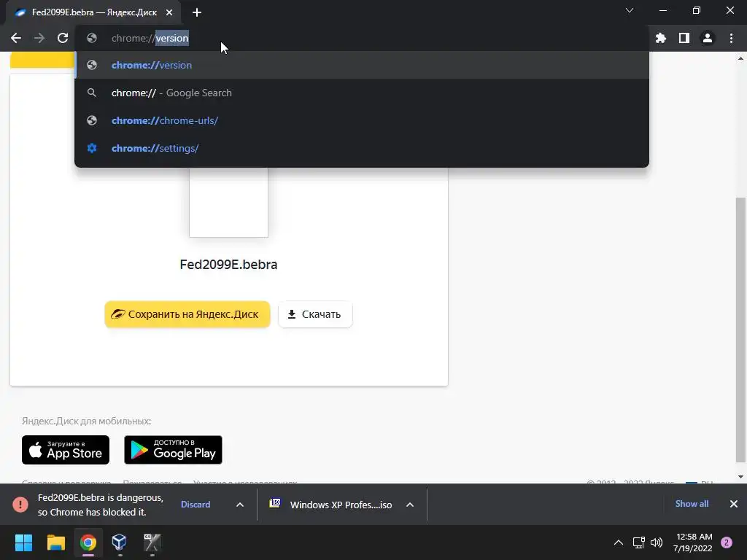Choose the chrome:// Google Search suggestion
Screen dimensions: 747x560
(x=362, y=93)
